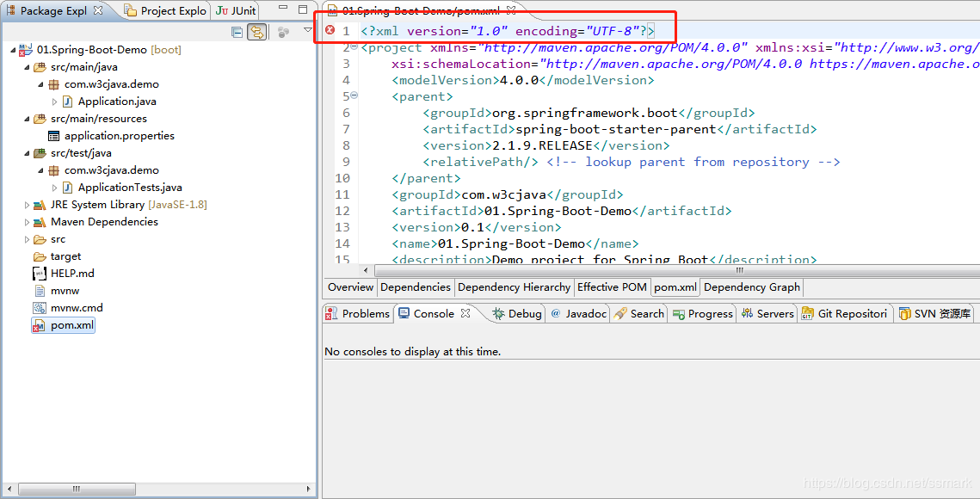Image resolution: width=980 pixels, height=499 pixels.
Task: Open the Dependency Graph tab
Action: [752, 287]
